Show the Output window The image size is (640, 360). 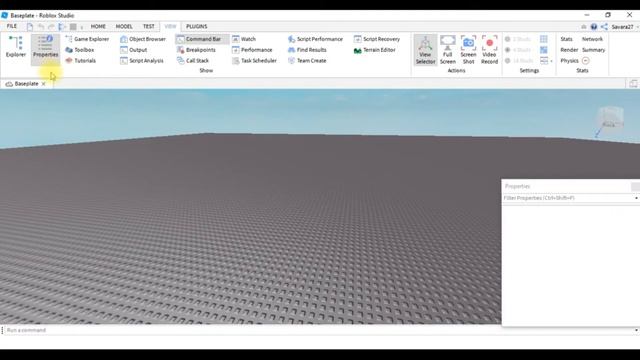click(x=134, y=50)
